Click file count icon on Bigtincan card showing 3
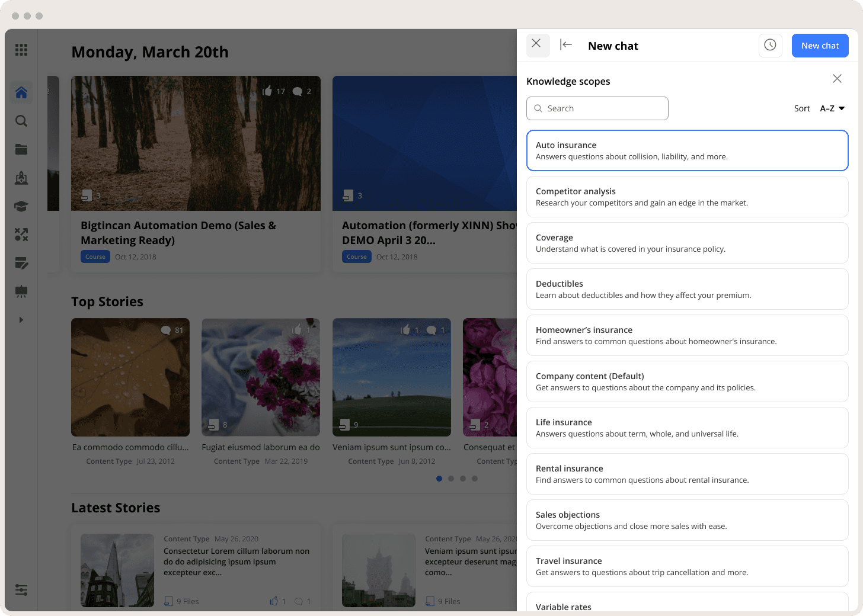 pyautogui.click(x=87, y=195)
